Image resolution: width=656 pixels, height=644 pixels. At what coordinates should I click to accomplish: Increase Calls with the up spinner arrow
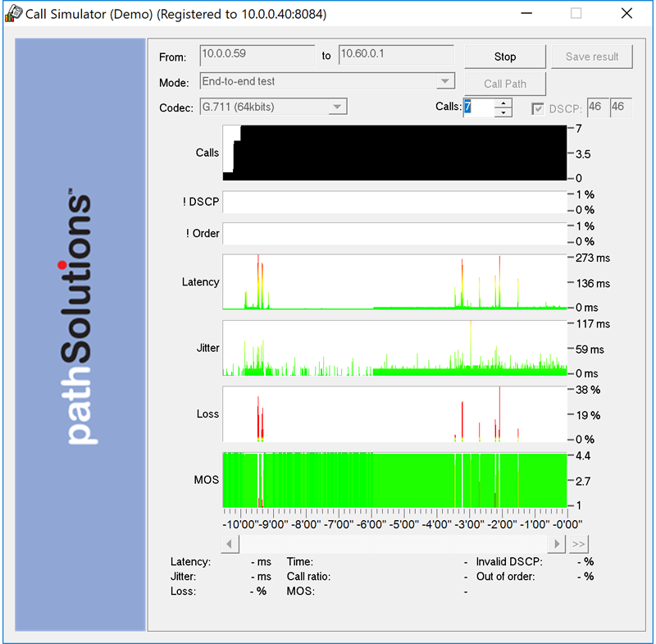[503, 103]
